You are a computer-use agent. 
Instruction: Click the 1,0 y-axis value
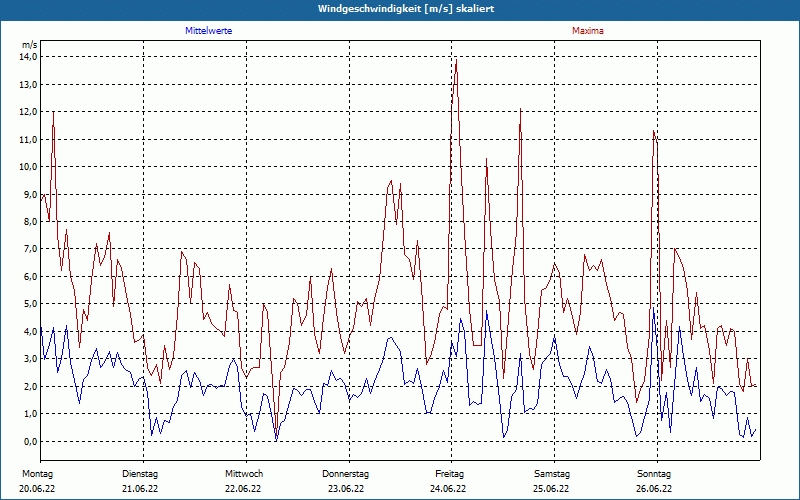click(x=31, y=414)
